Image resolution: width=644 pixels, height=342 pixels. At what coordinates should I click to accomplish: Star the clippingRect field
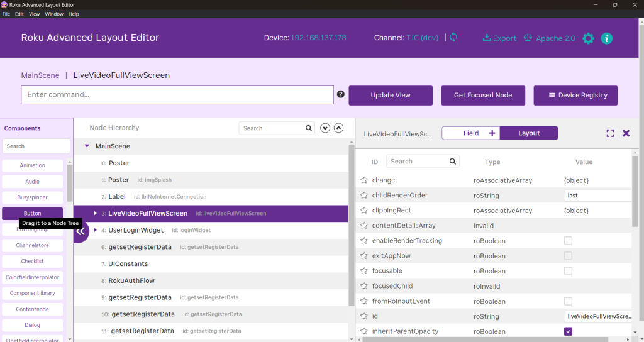click(364, 210)
